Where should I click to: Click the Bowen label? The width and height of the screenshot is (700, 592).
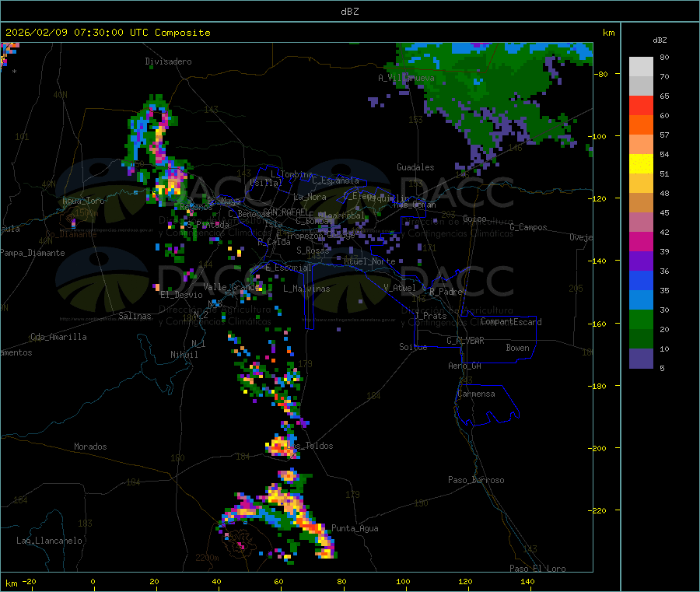(517, 348)
